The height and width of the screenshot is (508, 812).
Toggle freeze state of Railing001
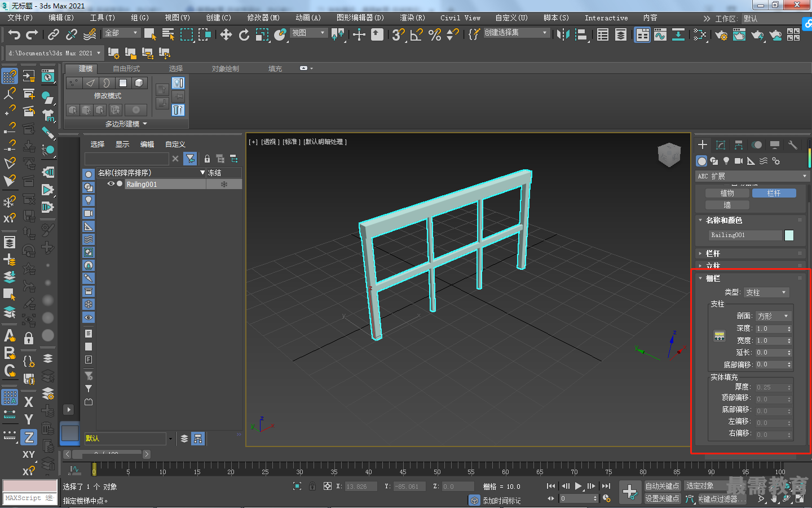point(224,184)
